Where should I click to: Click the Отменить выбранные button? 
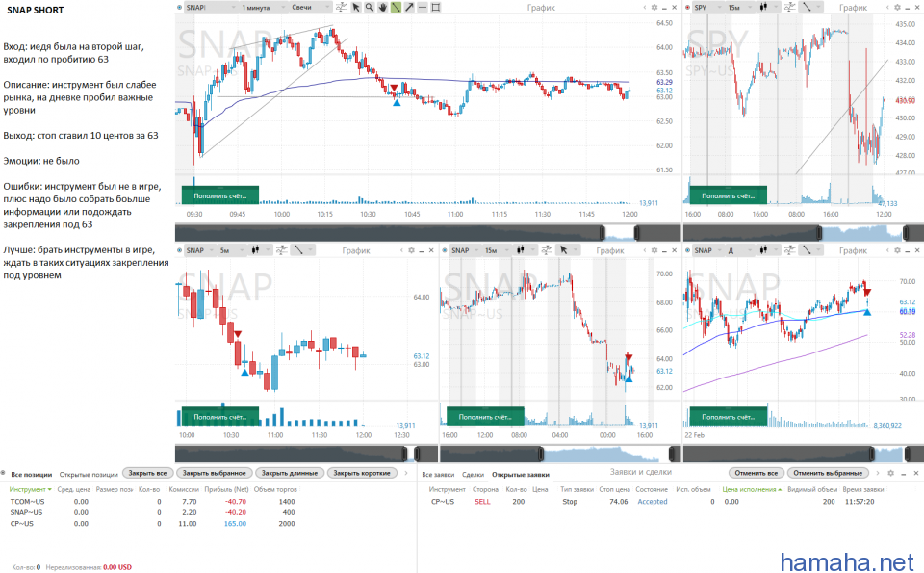point(828,473)
